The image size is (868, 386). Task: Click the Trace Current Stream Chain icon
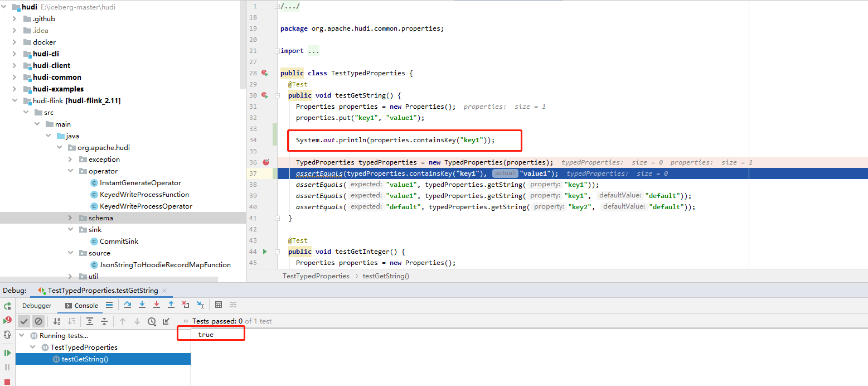(x=233, y=305)
